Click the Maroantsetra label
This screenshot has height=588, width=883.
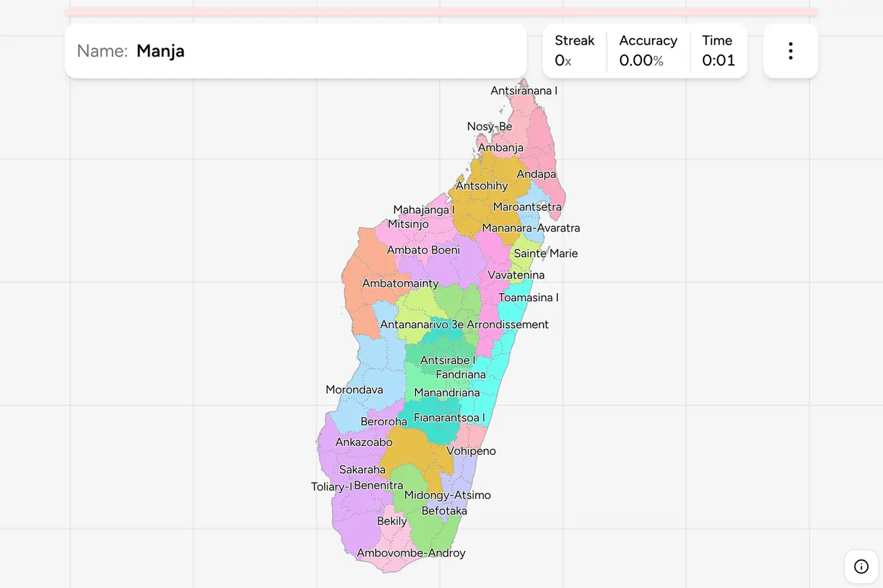(x=527, y=207)
